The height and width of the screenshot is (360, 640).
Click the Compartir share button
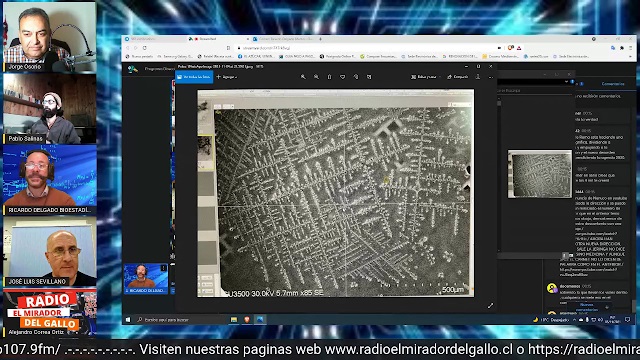tap(458, 77)
